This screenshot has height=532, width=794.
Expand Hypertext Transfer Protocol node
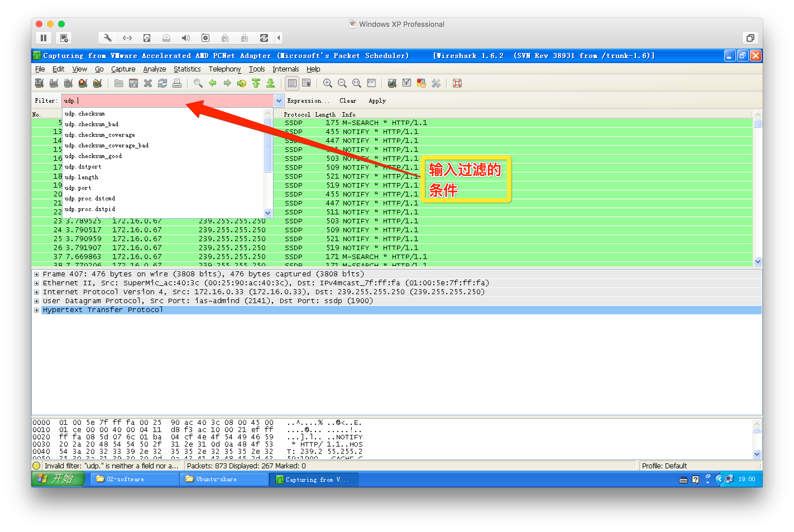pos(37,310)
